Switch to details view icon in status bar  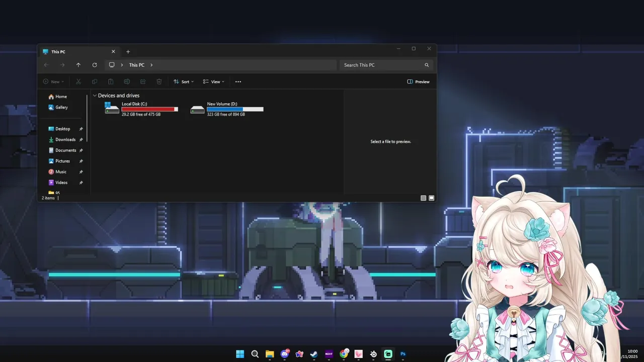tap(424, 198)
